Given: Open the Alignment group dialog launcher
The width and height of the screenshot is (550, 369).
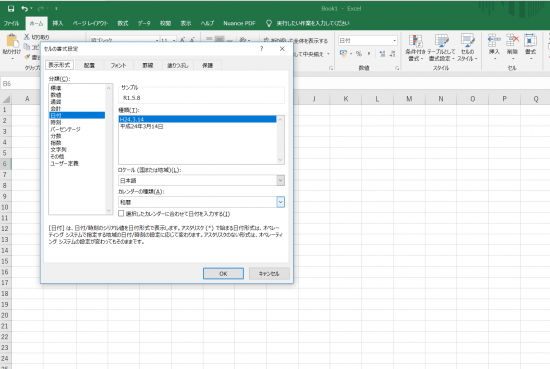Looking at the screenshot, I should pos(331,68).
